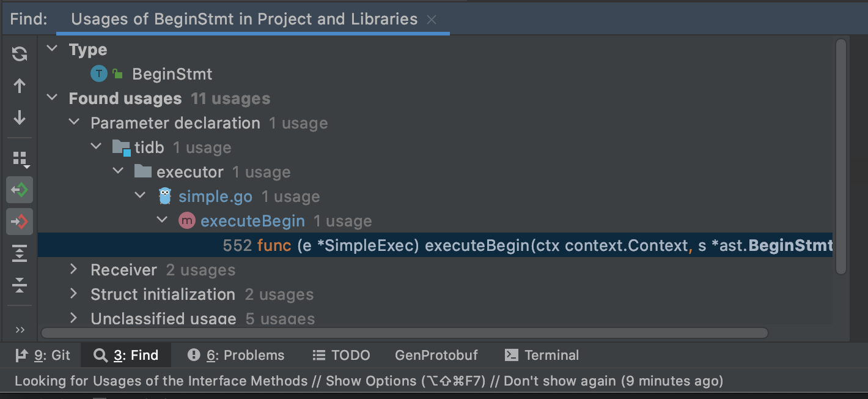The image size is (868, 399).
Task: Open the Group By options icon
Action: (20, 160)
